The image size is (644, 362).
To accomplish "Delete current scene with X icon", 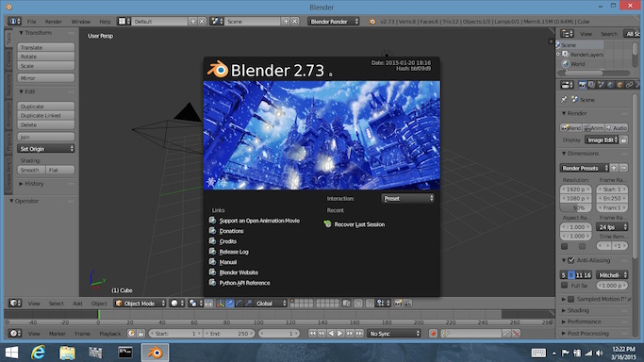I will (x=295, y=21).
